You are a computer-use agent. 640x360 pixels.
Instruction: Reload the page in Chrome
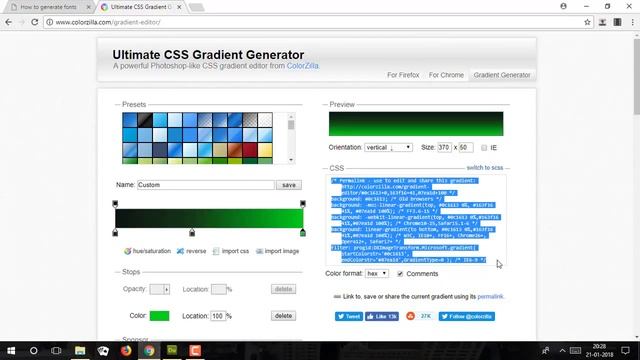pos(35,22)
